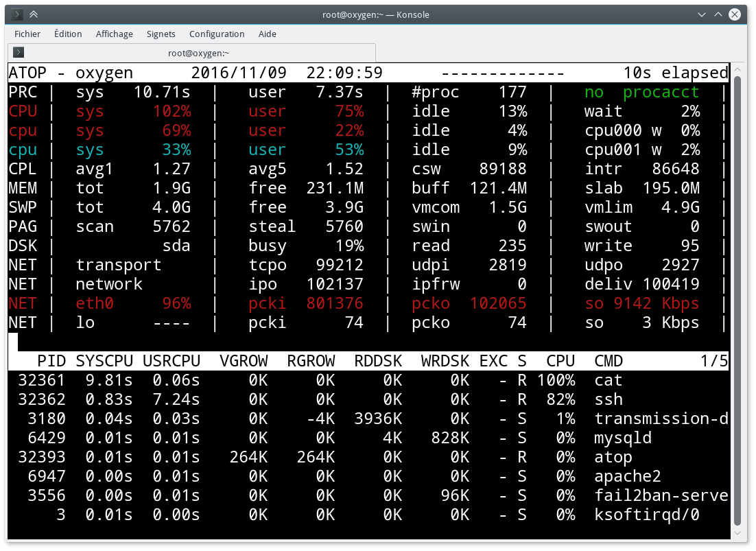Open the Signets menu

pyautogui.click(x=161, y=34)
